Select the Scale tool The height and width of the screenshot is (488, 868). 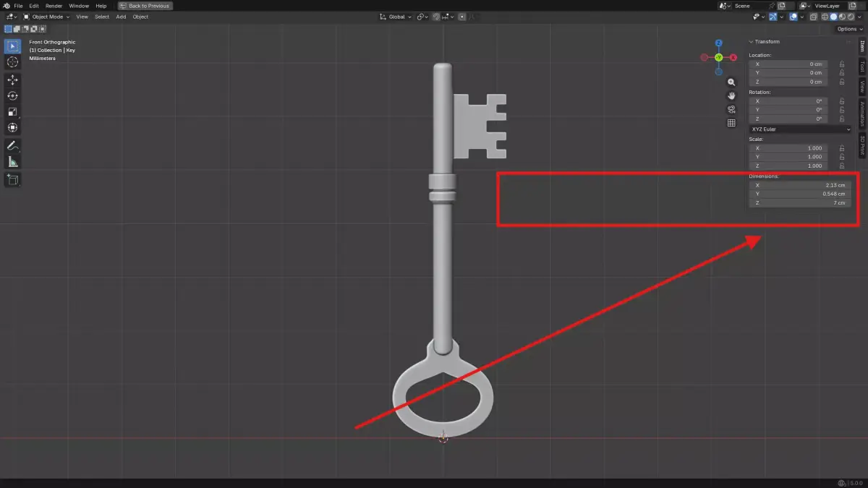tap(12, 111)
